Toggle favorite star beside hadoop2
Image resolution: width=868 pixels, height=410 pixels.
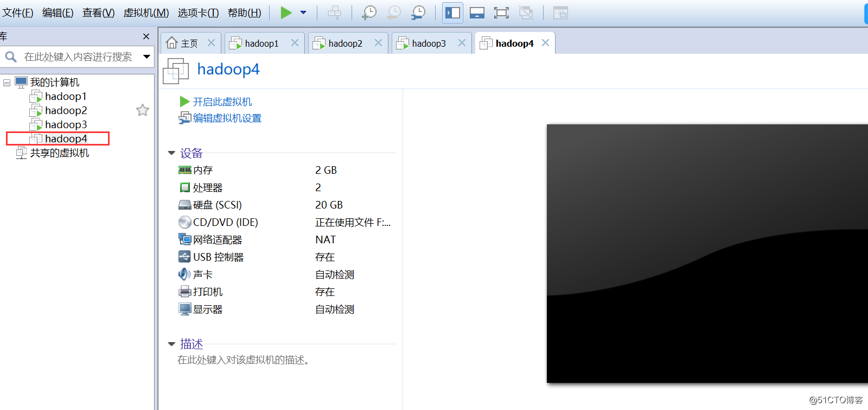(x=143, y=110)
